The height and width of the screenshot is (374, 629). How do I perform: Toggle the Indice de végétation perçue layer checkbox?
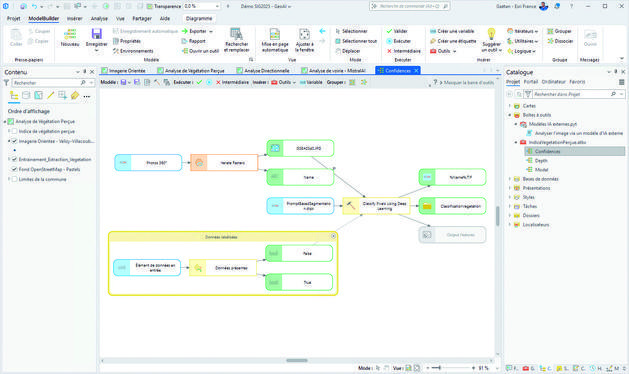[14, 131]
